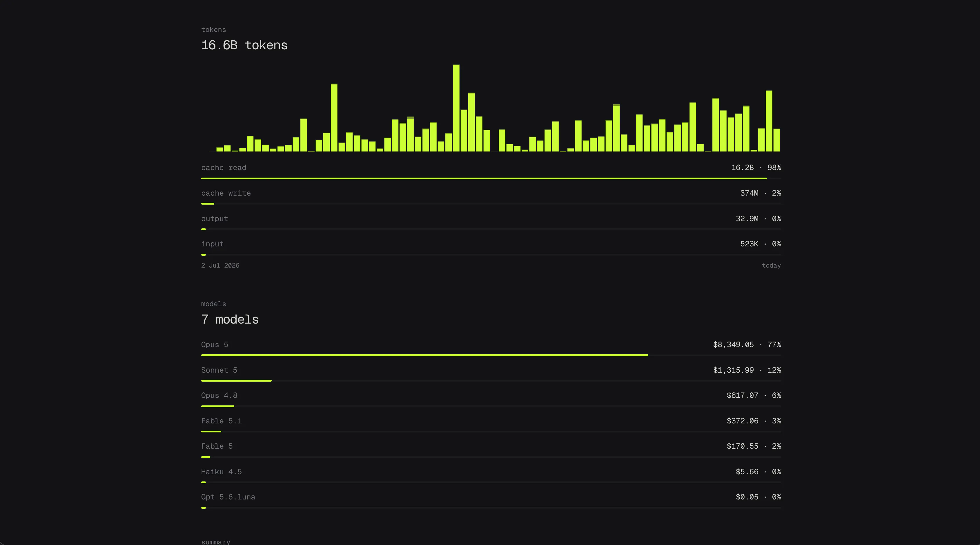Click the Opus 5 cost share bar
This screenshot has width=980, height=545.
491,355
